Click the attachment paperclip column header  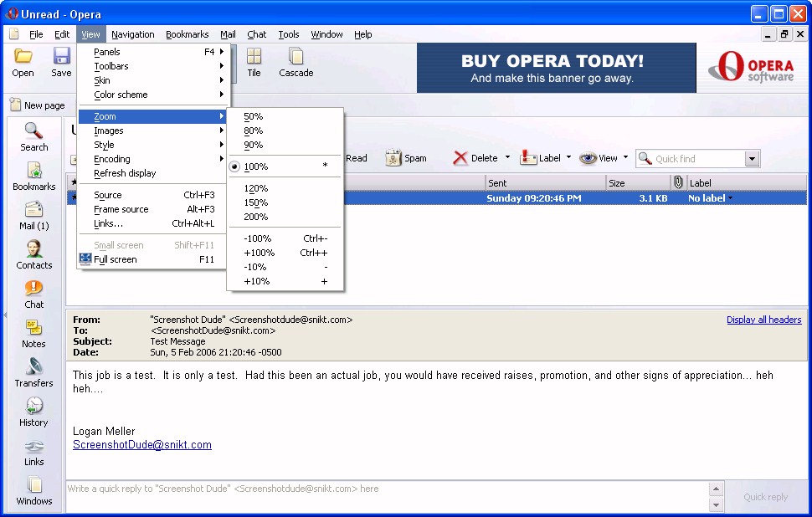tap(678, 182)
